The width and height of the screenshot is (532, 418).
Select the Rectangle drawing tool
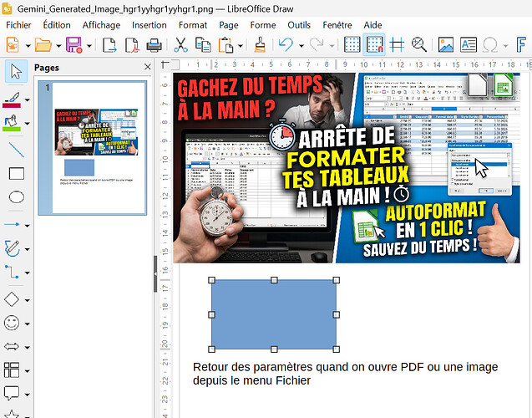click(x=17, y=174)
